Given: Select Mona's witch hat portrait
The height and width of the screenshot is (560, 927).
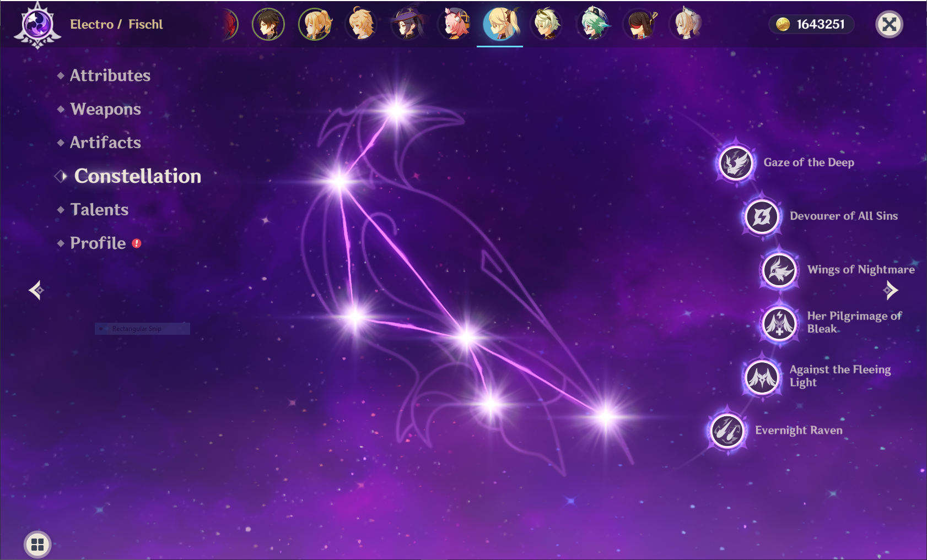Looking at the screenshot, I should 407,24.
